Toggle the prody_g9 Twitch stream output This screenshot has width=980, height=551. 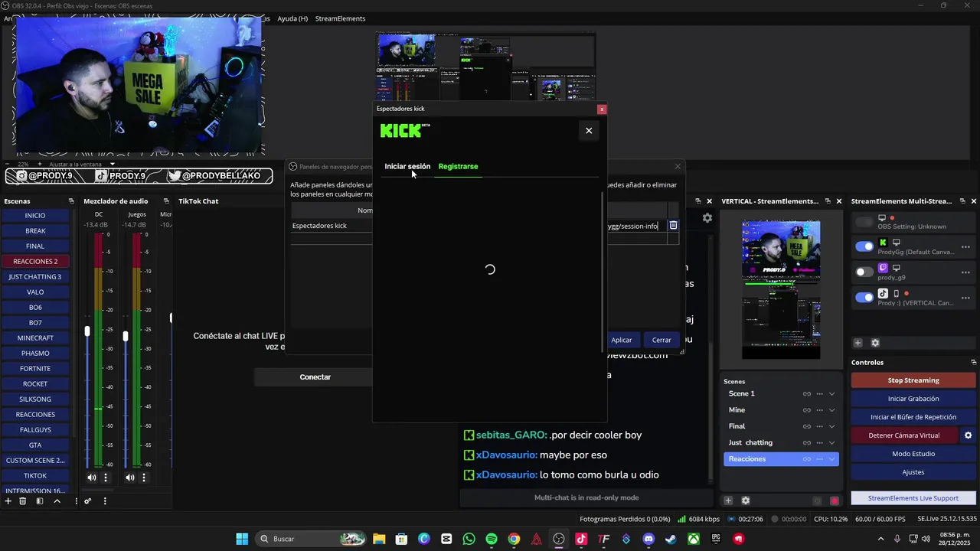[x=864, y=272]
